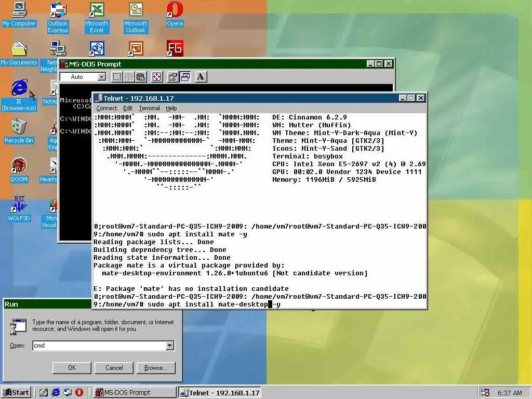Image resolution: width=532 pixels, height=399 pixels.
Task: Open the Terminal menu in Telnet
Action: click(x=149, y=108)
